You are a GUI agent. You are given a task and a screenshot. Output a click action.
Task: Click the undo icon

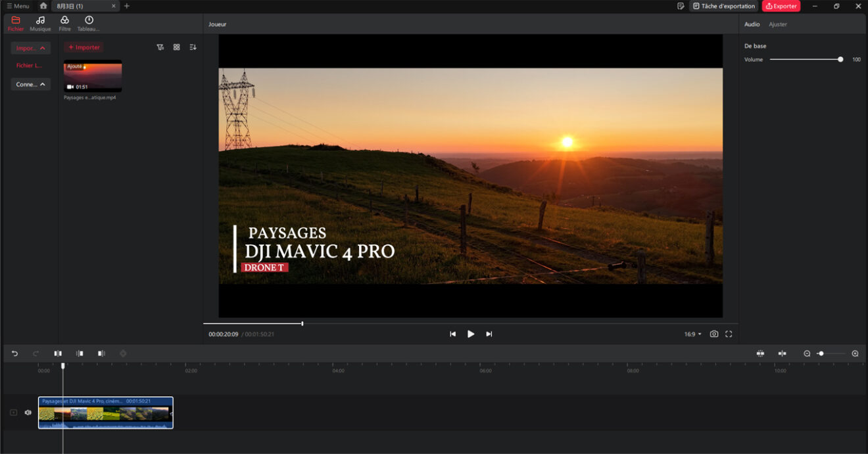[14, 353]
